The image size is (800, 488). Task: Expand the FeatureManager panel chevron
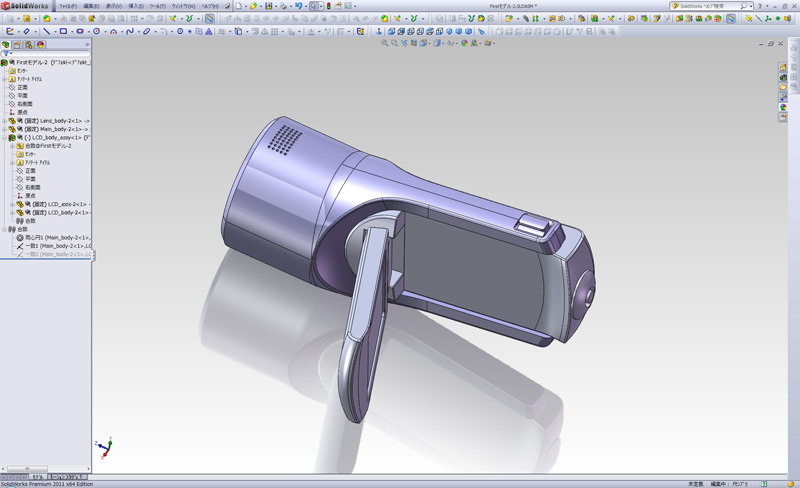point(87,45)
